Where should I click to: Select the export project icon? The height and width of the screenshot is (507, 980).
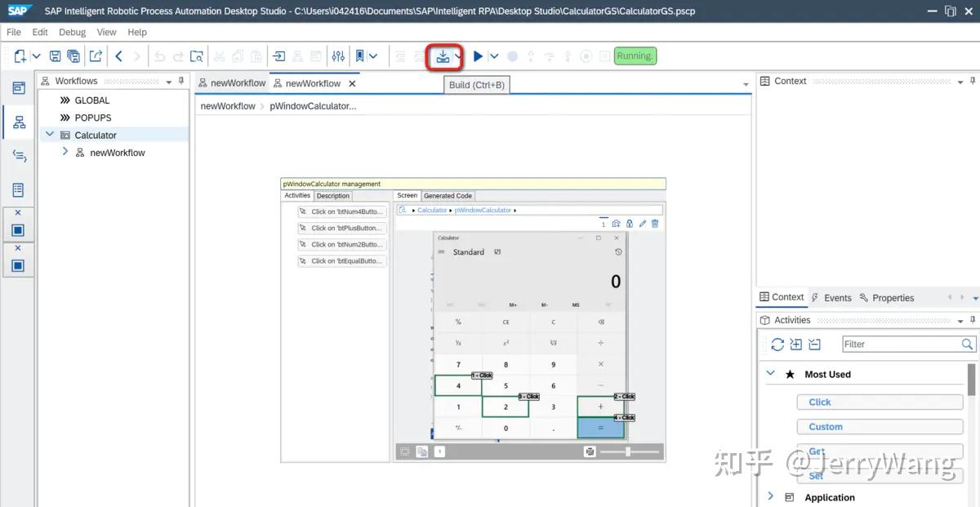[x=96, y=56]
